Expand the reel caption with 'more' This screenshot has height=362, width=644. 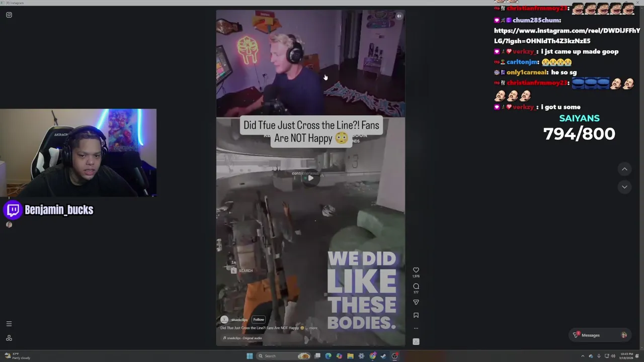(x=313, y=328)
